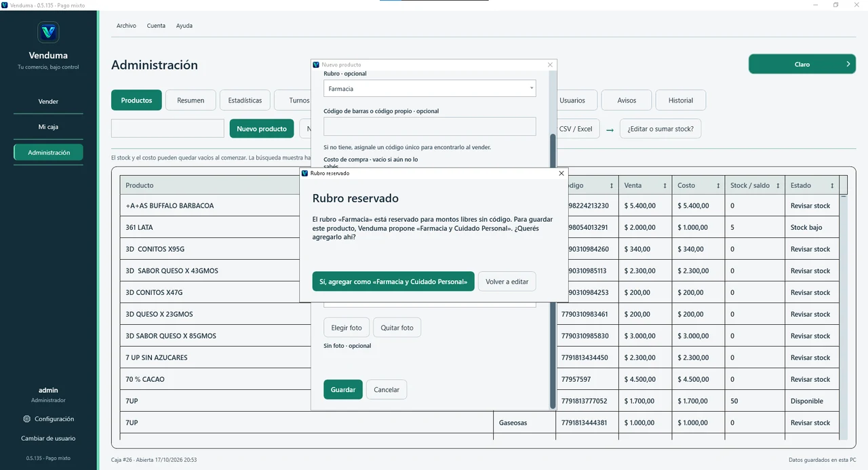Screen dimensions: 868x470
Task: Sort by Stock / saldo using its arrow
Action: (778, 185)
